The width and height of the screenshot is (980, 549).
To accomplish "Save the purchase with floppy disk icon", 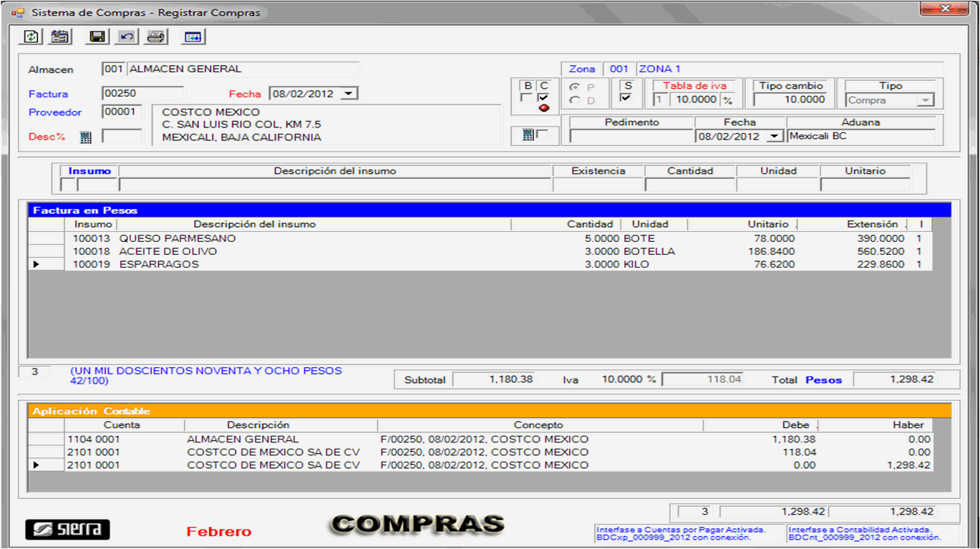I will coord(97,37).
